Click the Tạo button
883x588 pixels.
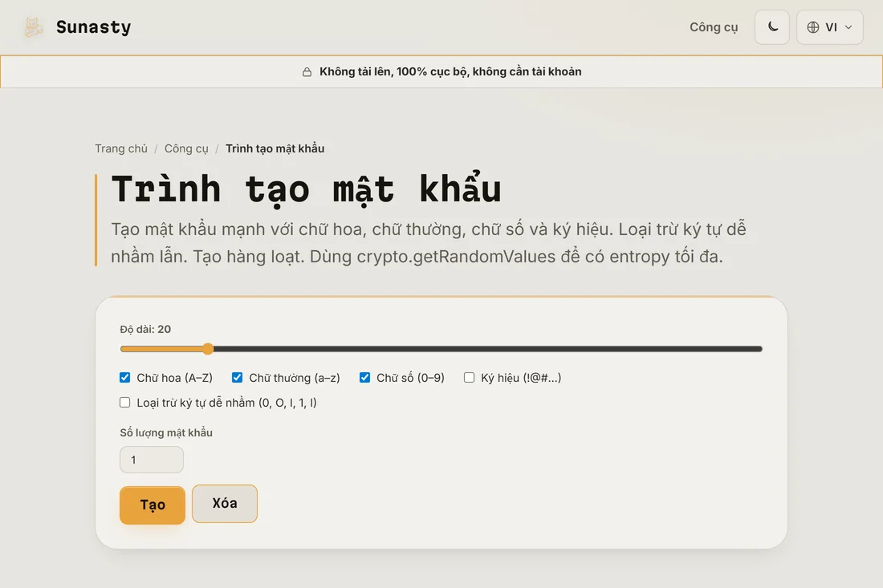tap(153, 505)
